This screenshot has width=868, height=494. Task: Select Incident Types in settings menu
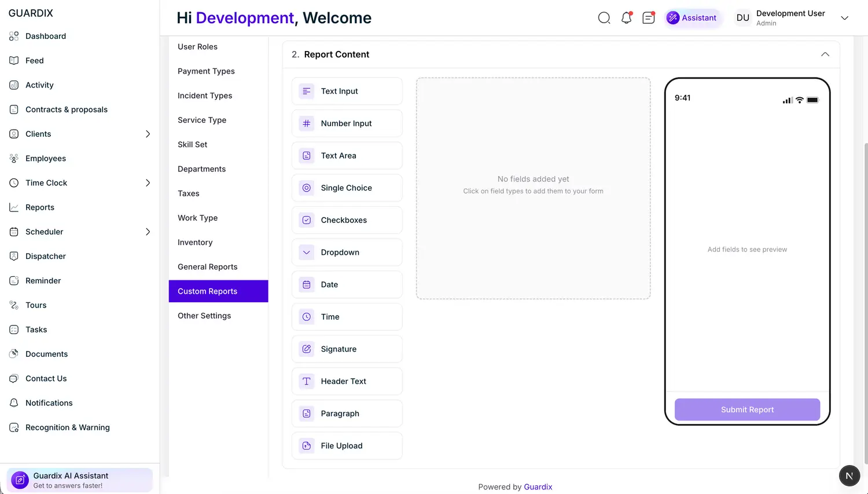(205, 96)
